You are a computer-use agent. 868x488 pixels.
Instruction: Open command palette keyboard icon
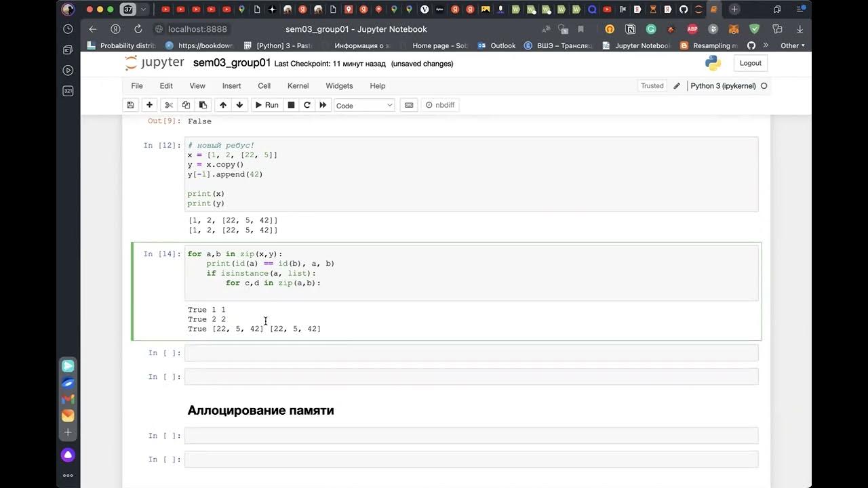(x=409, y=105)
